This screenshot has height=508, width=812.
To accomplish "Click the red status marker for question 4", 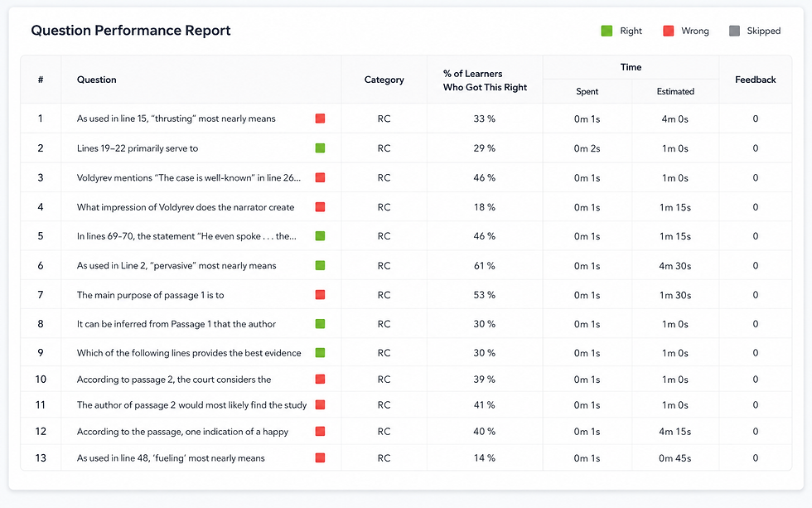I will (320, 207).
